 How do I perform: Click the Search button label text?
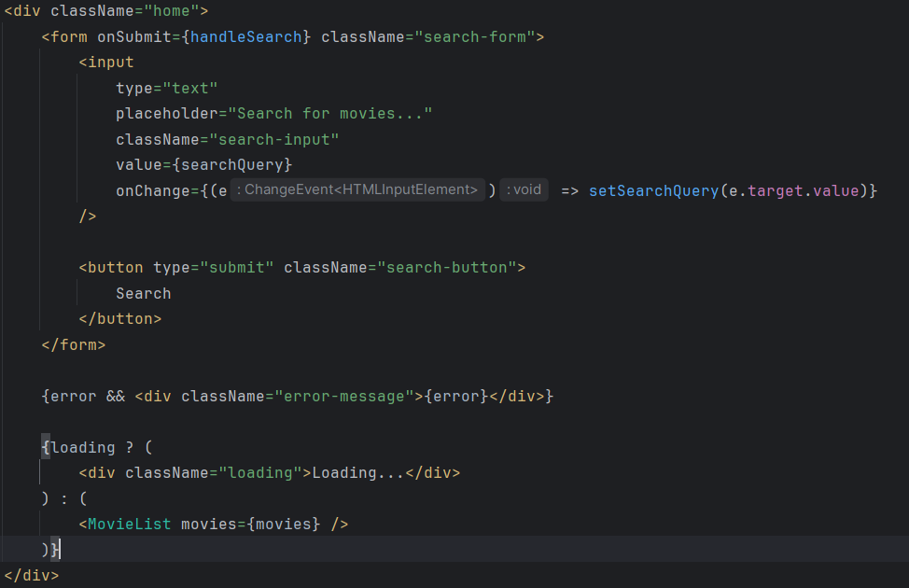144,293
